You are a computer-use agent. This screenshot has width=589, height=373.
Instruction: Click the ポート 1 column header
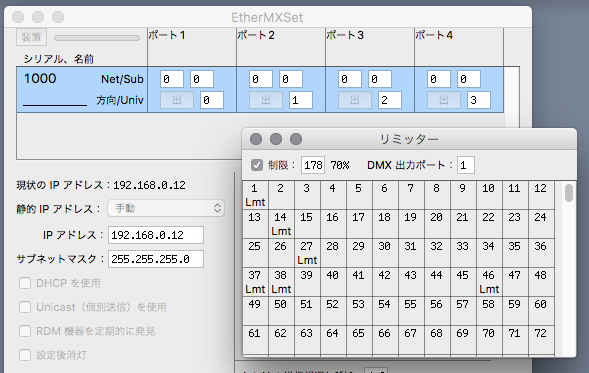click(x=192, y=47)
